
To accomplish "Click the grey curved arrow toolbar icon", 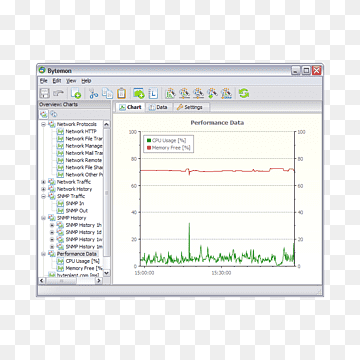I will tap(59, 93).
